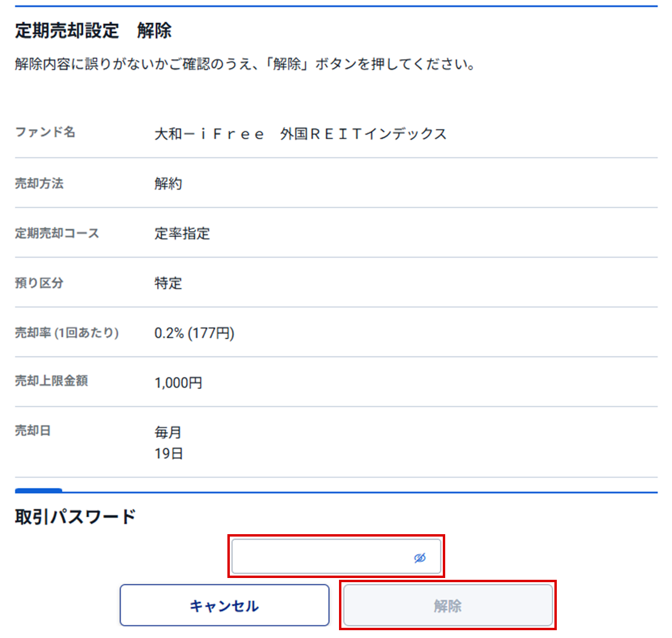The image size is (672, 638).
Task: Click the ファンド名 row label
Action: tap(45, 133)
